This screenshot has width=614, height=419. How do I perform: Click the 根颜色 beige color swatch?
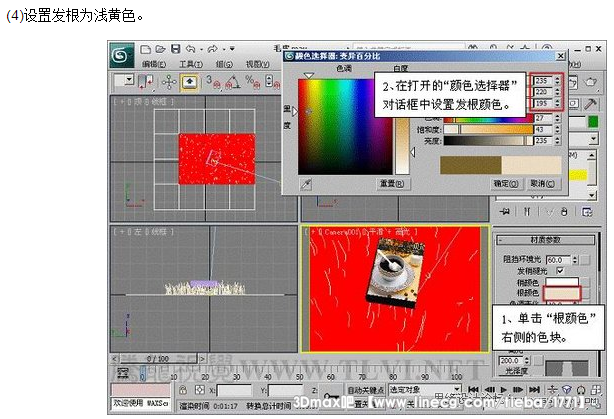click(562, 293)
